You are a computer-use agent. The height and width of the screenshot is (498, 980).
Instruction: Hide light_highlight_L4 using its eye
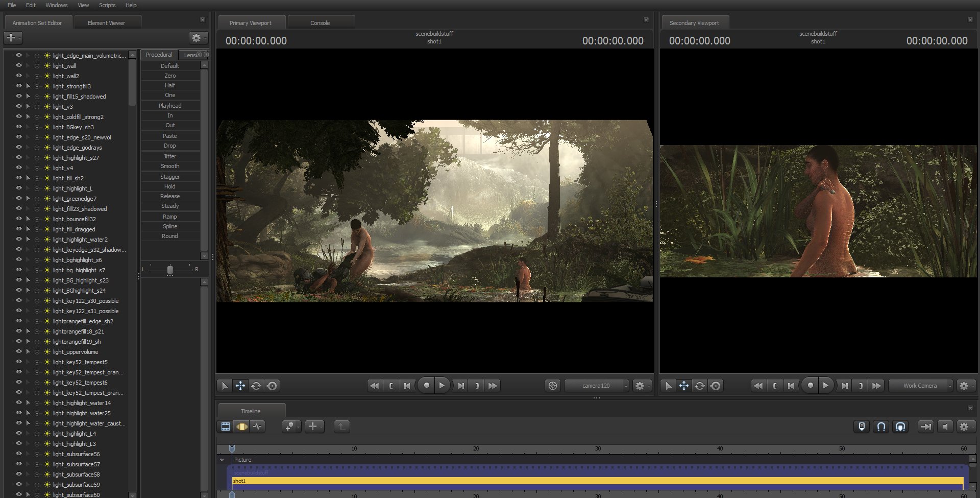click(x=19, y=433)
